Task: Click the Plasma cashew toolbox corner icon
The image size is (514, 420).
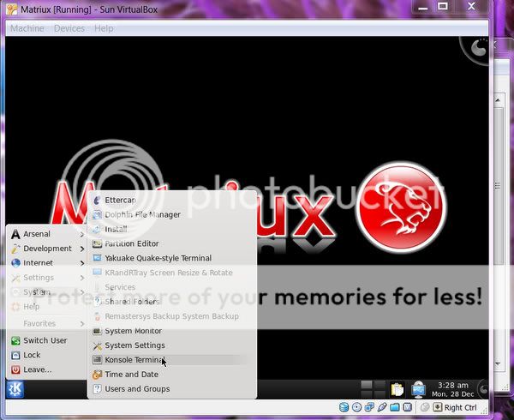Action: pyautogui.click(x=478, y=49)
